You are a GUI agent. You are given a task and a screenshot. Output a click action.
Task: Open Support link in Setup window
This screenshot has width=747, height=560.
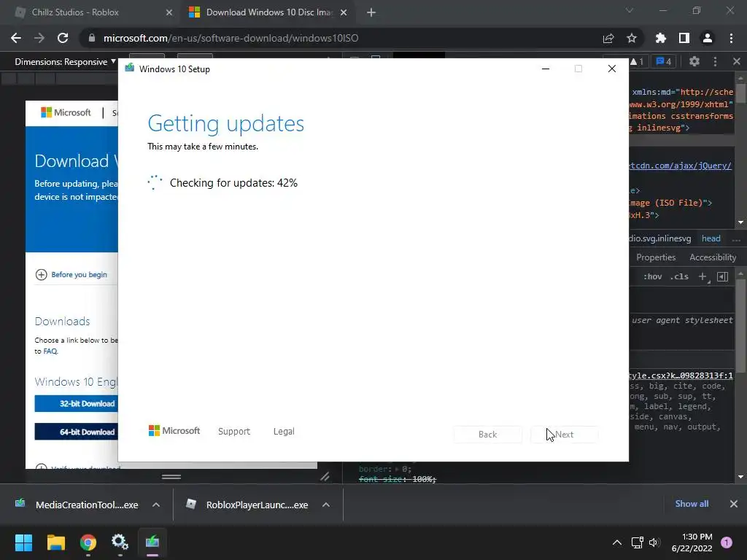pyautogui.click(x=234, y=432)
